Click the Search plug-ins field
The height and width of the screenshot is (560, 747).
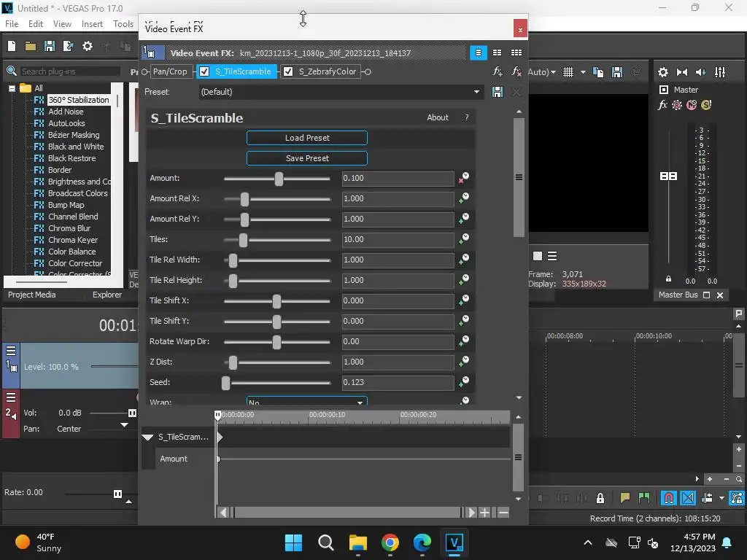(70, 71)
